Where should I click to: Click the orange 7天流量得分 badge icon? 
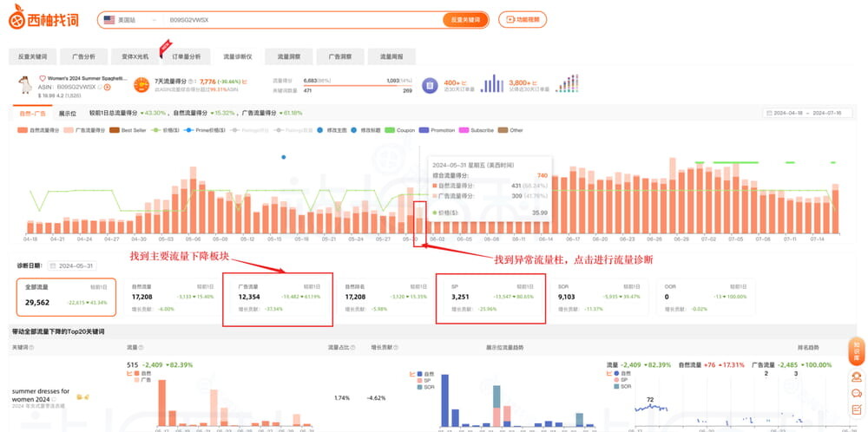point(141,85)
